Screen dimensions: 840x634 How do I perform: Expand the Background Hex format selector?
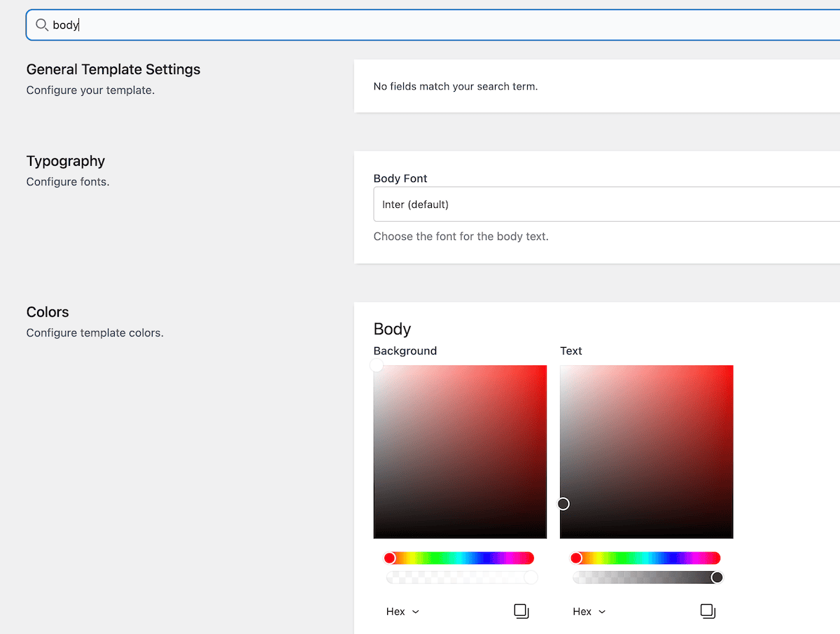[402, 612]
